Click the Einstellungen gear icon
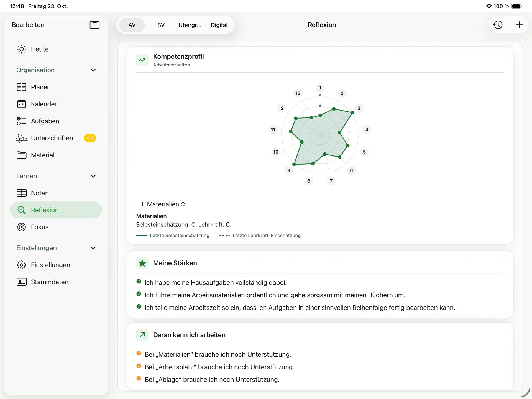 click(x=22, y=265)
